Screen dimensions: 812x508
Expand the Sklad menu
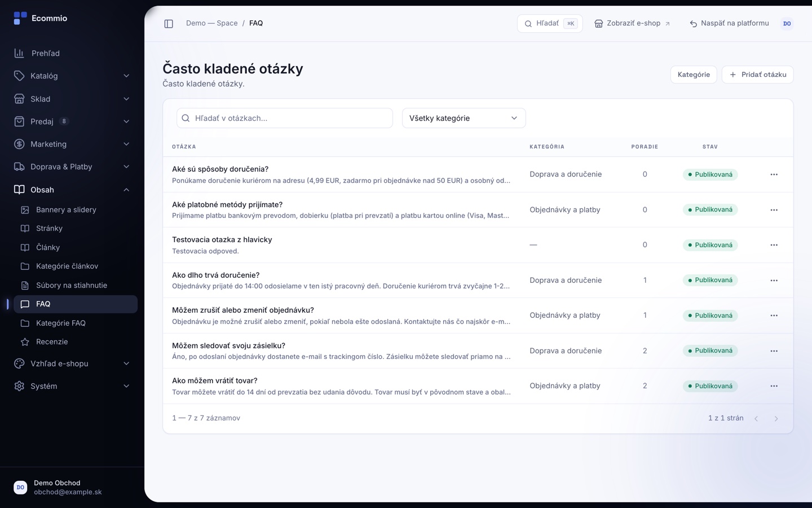[72, 99]
